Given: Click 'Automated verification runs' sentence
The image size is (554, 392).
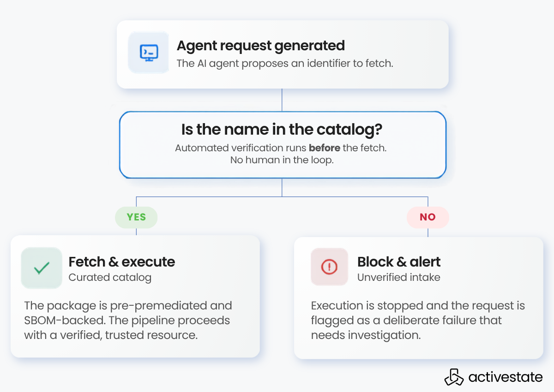Looking at the screenshot, I should coord(282,148).
